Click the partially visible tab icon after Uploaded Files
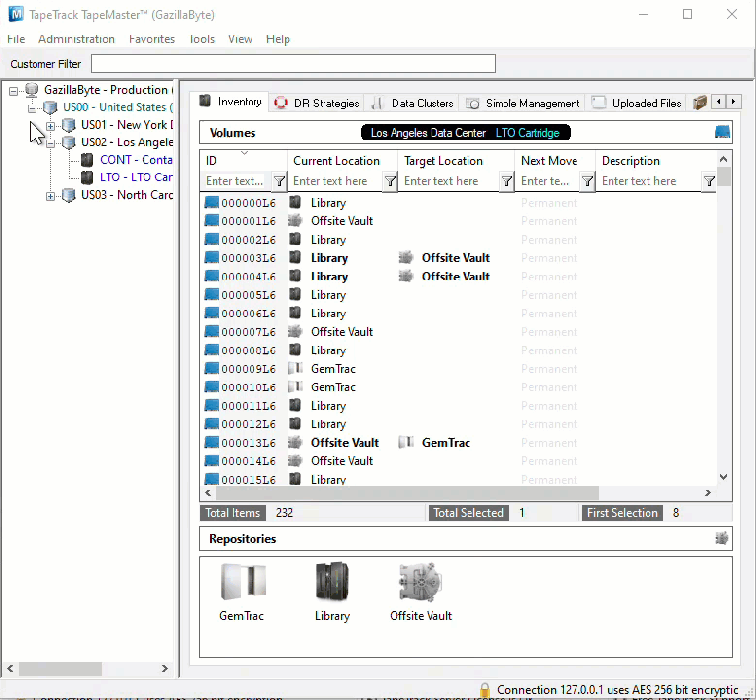The height and width of the screenshot is (700, 756). pos(700,102)
